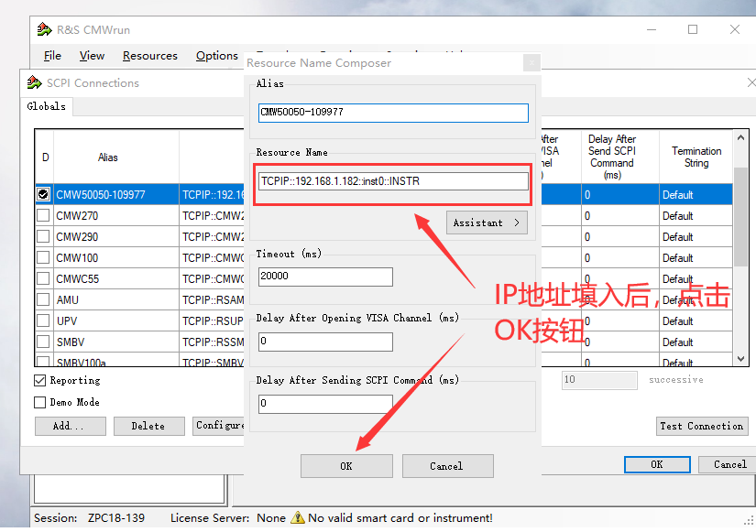The image size is (756, 532).
Task: Click Cancel in Resource Name Composer
Action: pyautogui.click(x=447, y=466)
